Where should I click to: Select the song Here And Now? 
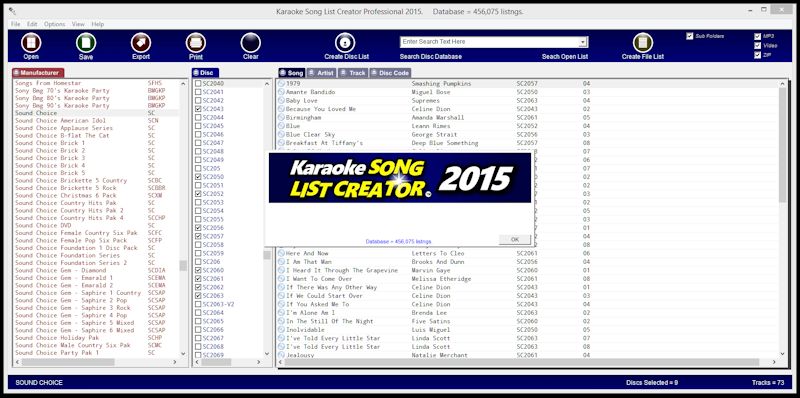point(307,253)
